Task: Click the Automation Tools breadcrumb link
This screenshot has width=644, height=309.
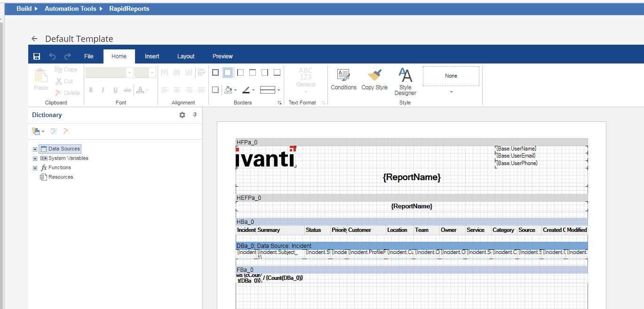Action: coord(70,8)
